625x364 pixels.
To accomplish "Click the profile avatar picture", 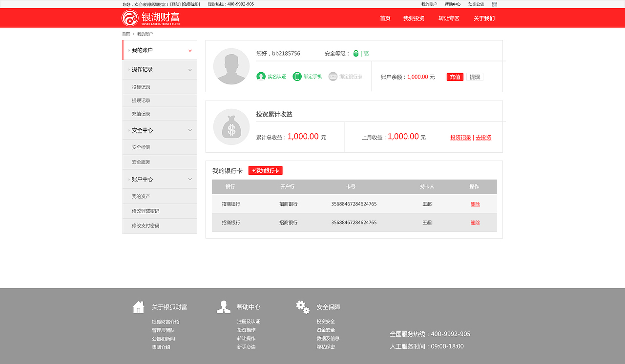I will [x=231, y=66].
